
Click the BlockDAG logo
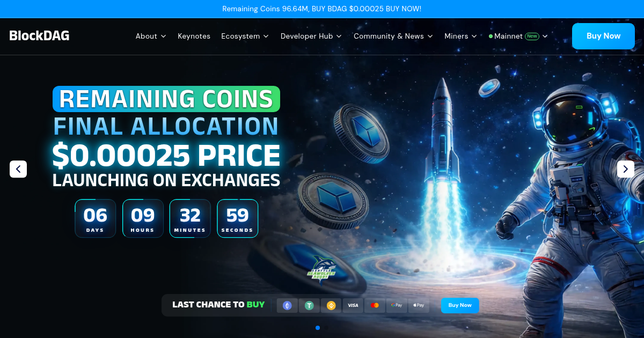(x=39, y=36)
